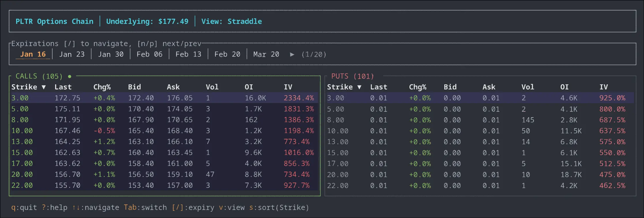Select the 17.00 strike in calls
644x218 pixels.
[22, 164]
